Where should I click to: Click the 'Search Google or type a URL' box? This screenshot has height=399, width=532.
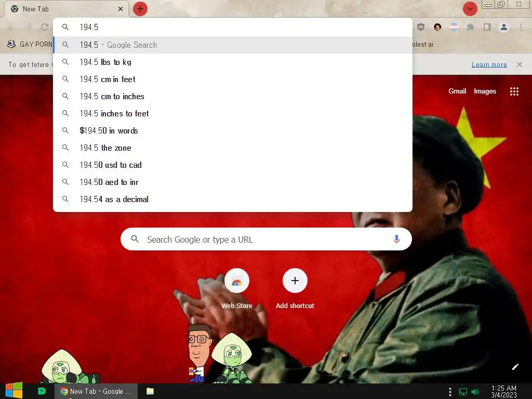(x=266, y=239)
